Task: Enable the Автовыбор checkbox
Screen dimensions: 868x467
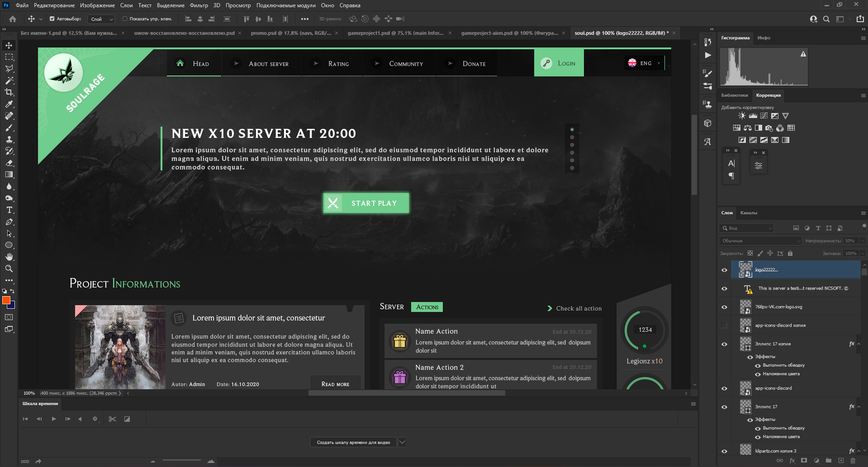Action: coord(52,19)
